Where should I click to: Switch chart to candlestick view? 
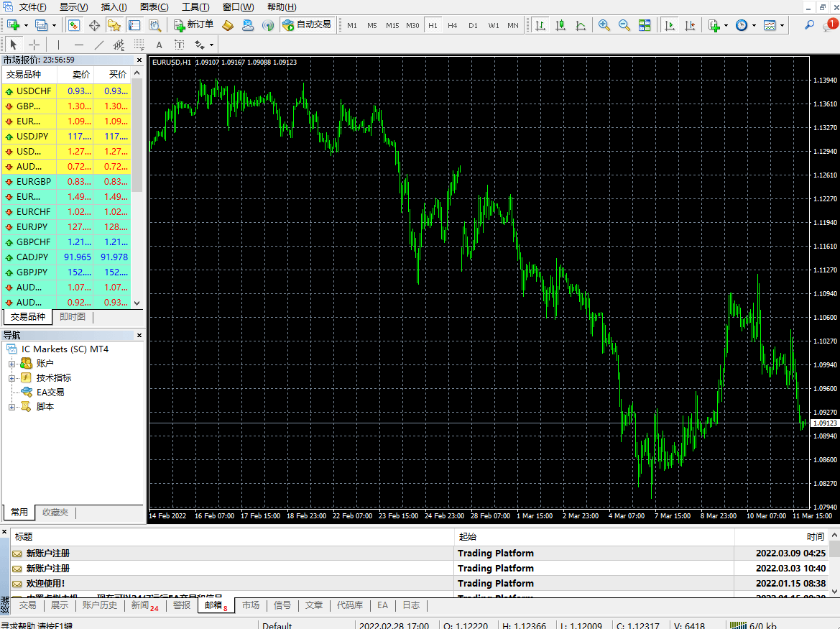tap(560, 25)
